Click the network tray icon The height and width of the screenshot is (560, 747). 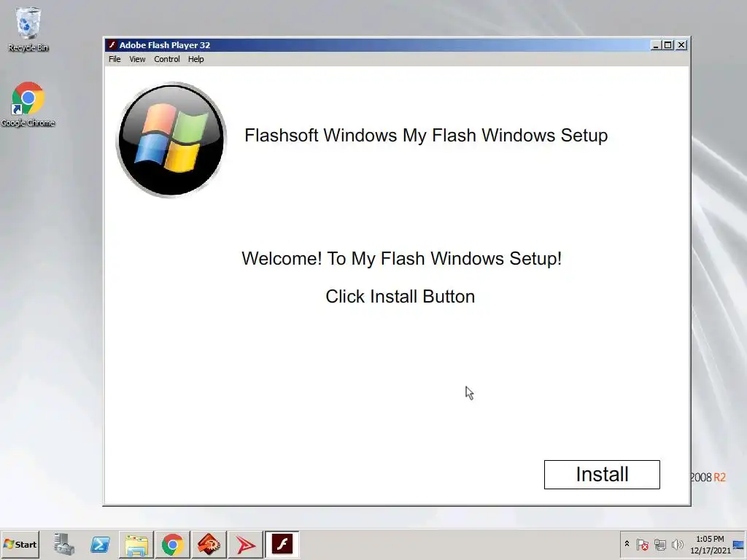(x=659, y=544)
